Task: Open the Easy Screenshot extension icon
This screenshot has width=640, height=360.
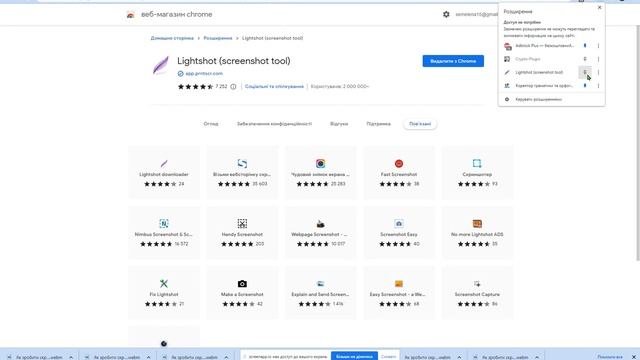Action: tap(399, 283)
